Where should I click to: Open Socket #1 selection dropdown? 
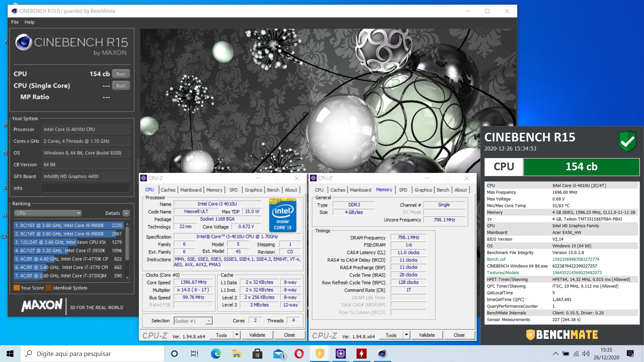point(193,321)
